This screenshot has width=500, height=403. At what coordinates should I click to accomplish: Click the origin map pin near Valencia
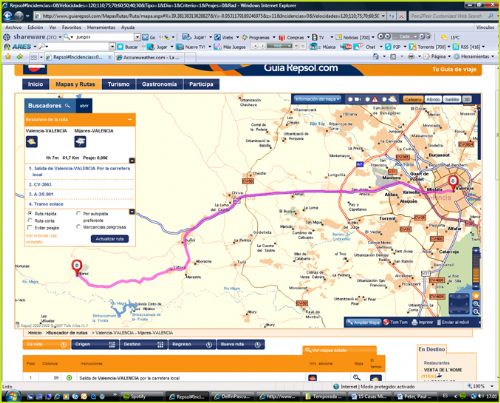click(x=453, y=183)
